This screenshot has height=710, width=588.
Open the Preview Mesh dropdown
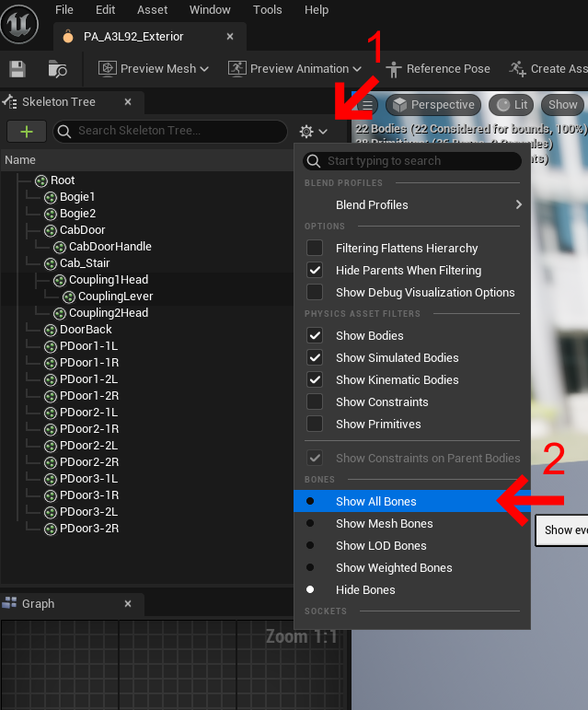click(154, 69)
